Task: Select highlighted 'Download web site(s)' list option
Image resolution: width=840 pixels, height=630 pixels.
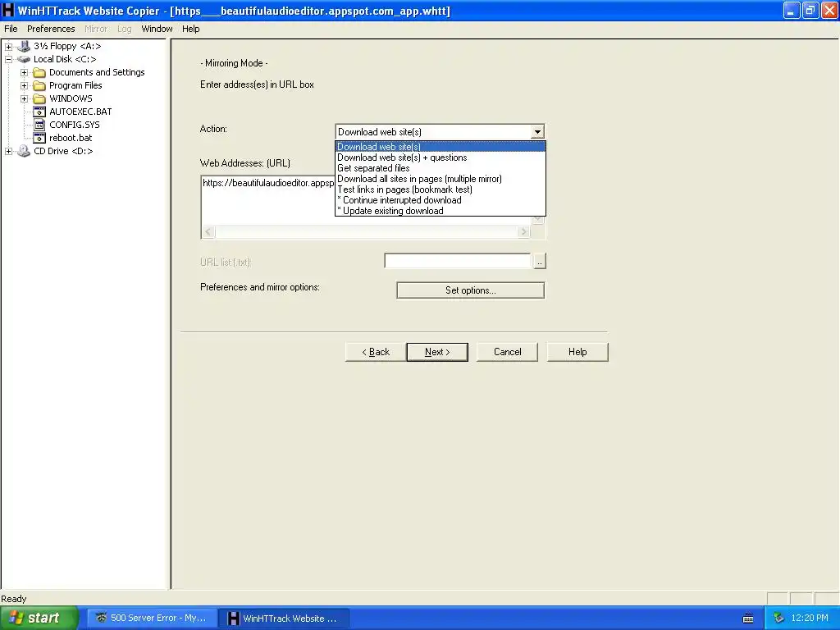Action: (x=440, y=147)
